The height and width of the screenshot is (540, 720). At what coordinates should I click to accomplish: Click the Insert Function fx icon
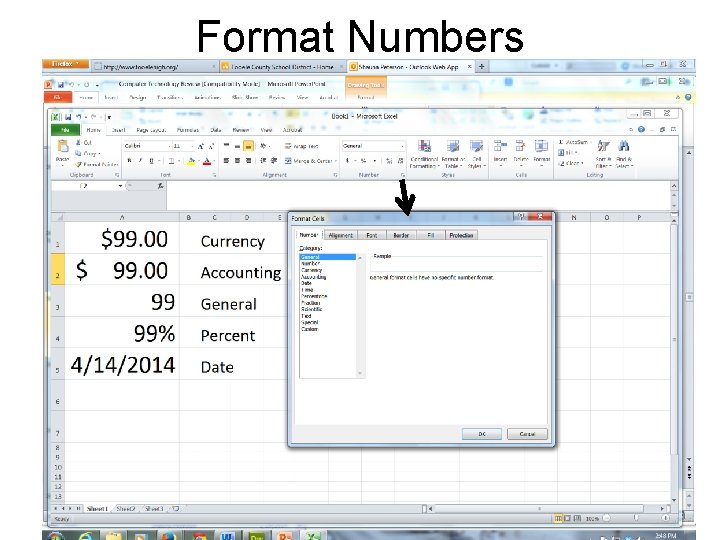tap(160, 186)
